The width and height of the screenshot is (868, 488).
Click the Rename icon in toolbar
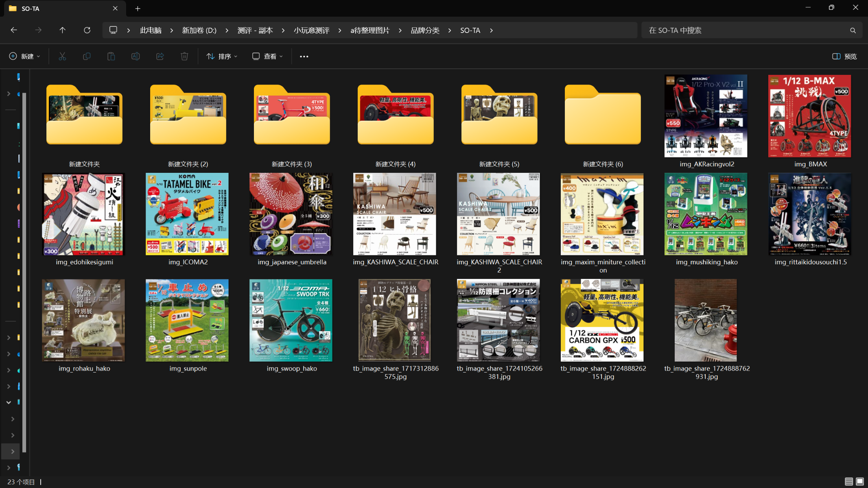(136, 57)
